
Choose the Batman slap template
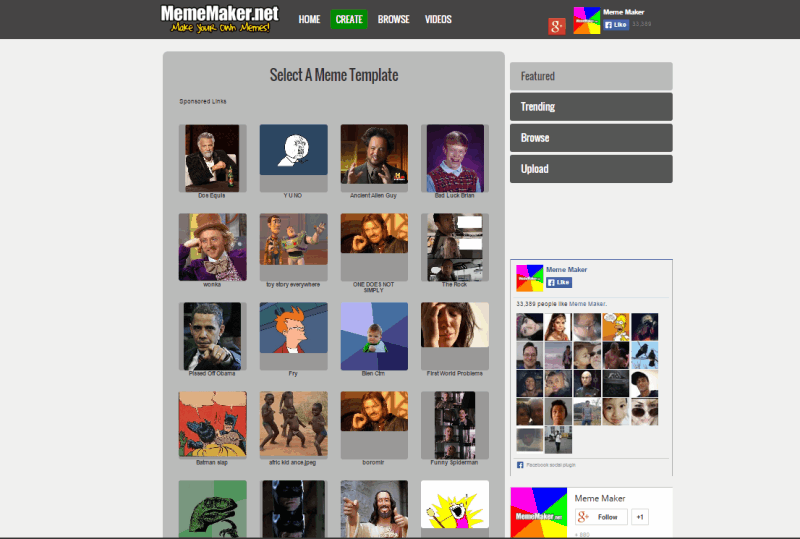point(212,425)
